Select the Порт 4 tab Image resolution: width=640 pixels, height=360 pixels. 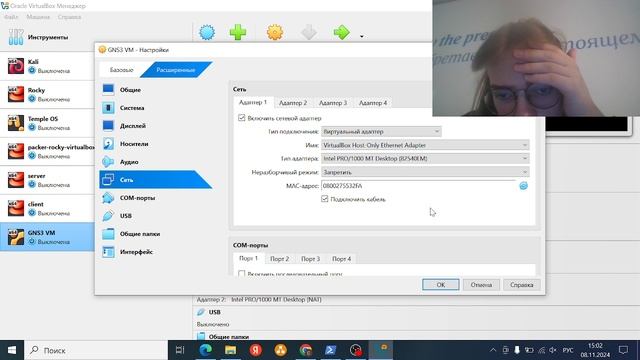tap(342, 259)
